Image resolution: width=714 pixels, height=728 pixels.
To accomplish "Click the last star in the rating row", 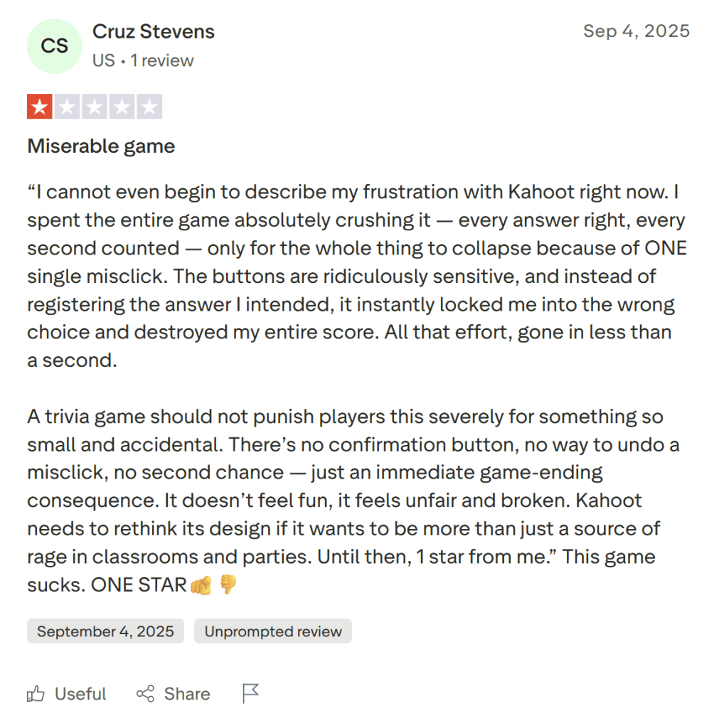I will (149, 106).
